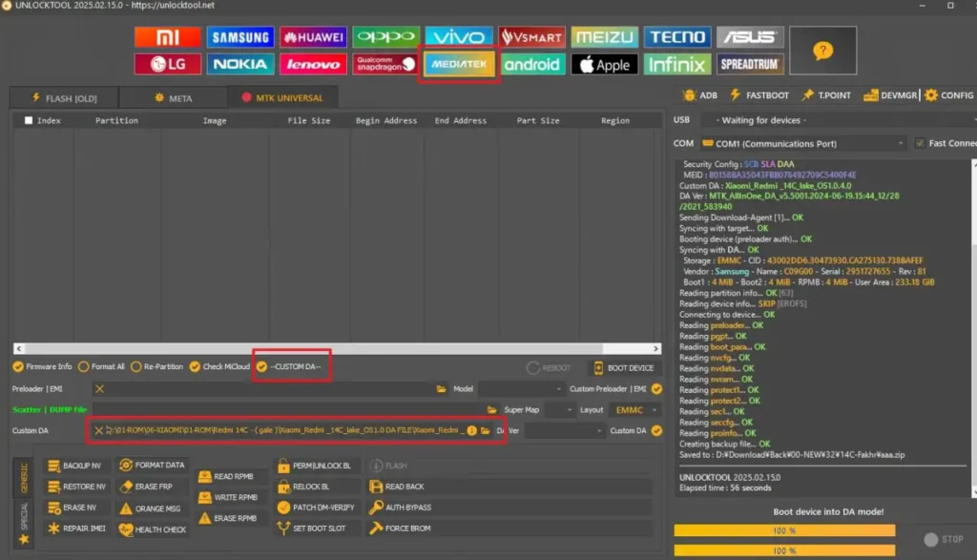This screenshot has width=977, height=560.
Task: Click the lower 100% progress bar
Action: coord(784,550)
